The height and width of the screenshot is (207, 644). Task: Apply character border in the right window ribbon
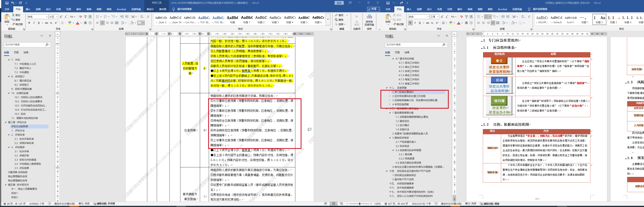coord(471,17)
